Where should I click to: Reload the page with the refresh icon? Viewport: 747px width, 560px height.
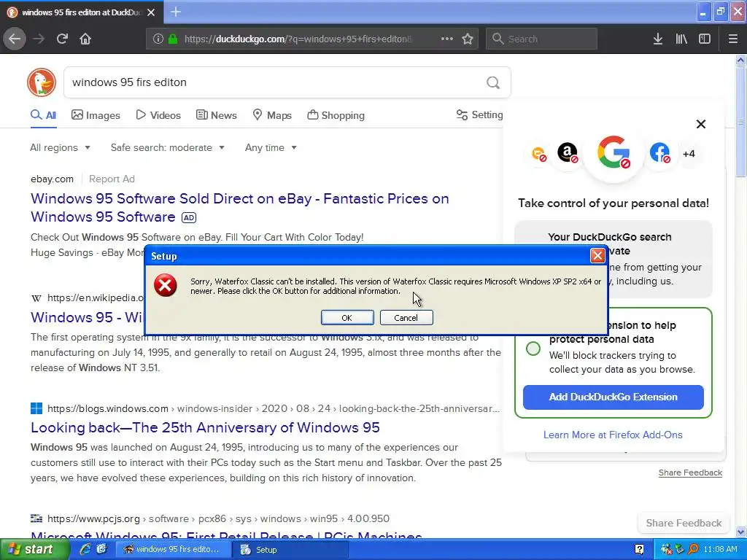point(62,39)
